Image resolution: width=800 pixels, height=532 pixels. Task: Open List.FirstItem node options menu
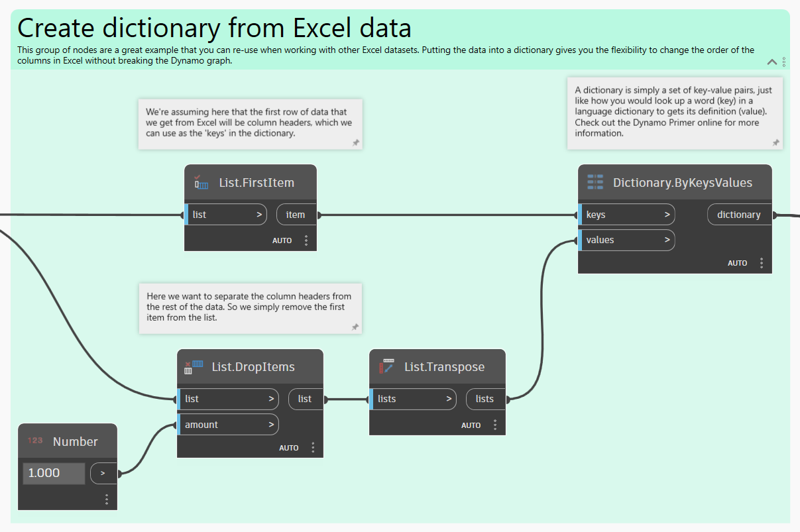click(306, 240)
